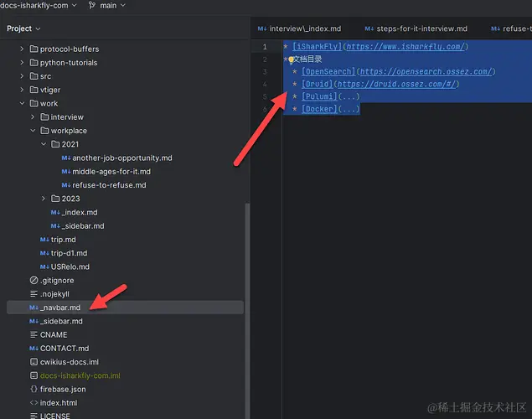The image size is (532, 419).
Task: Select the interview folder icon
Action: coord(44,117)
